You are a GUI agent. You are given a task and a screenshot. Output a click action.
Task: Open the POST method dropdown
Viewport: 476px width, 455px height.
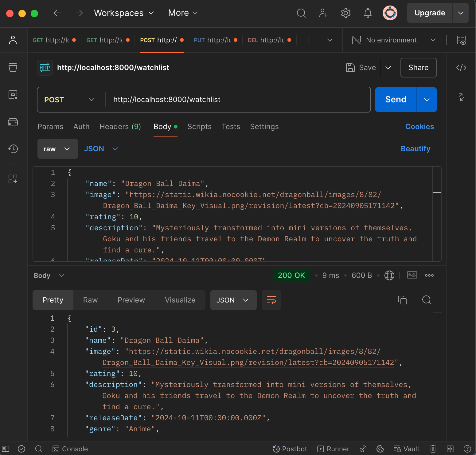click(69, 100)
